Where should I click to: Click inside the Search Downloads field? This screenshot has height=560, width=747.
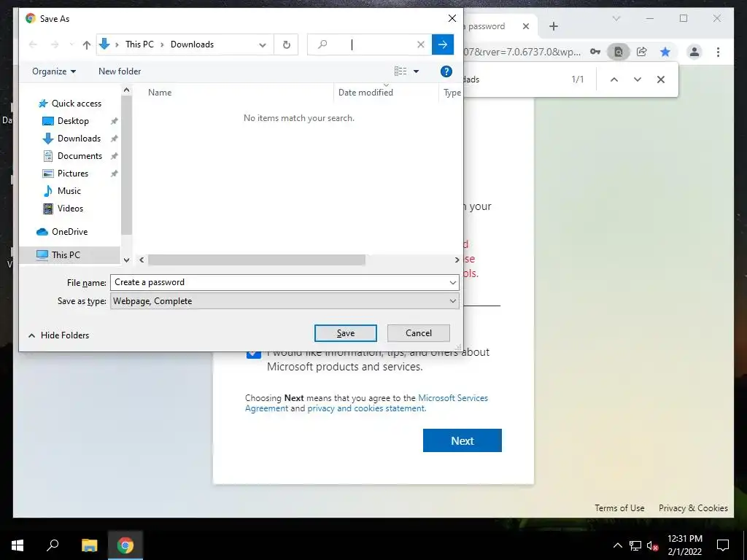pos(369,44)
